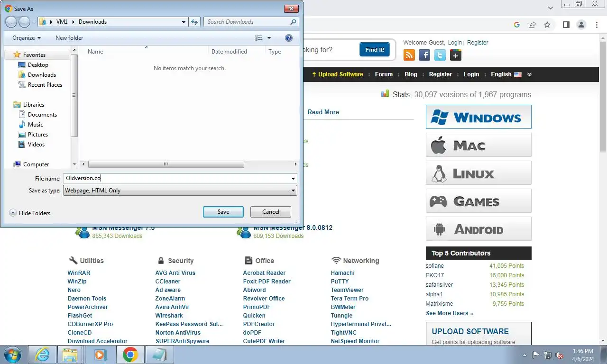
Task: Click Chrome bookmark star icon
Action: point(547,25)
